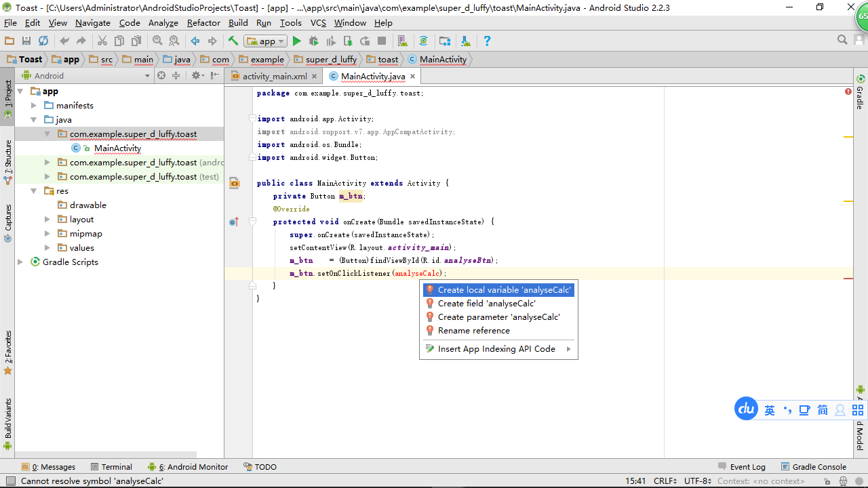Open the Gradle Console
Screen dimensions: 868x488
(814, 466)
